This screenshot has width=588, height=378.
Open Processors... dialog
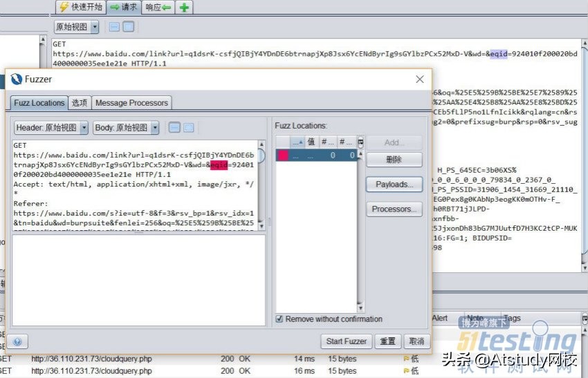pyautogui.click(x=394, y=209)
